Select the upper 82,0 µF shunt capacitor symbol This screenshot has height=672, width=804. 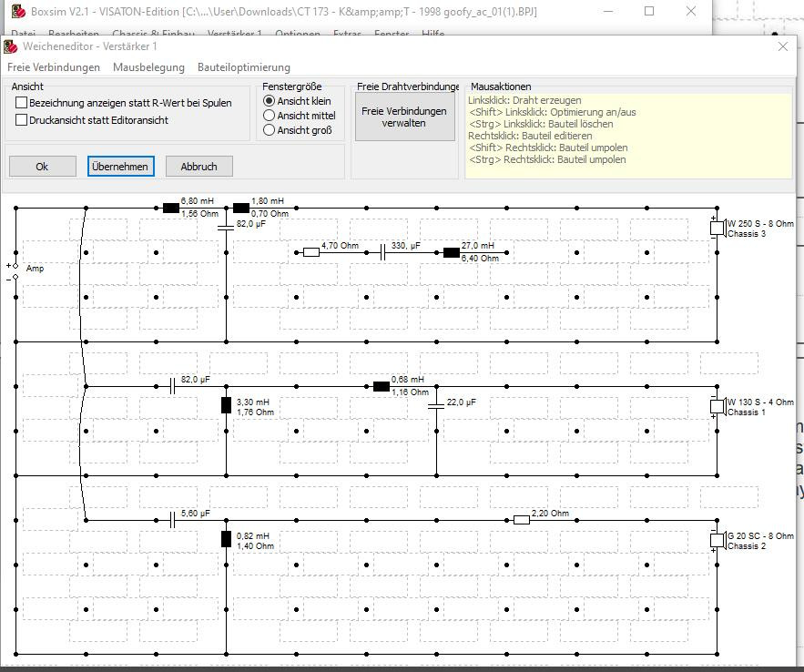tap(226, 228)
